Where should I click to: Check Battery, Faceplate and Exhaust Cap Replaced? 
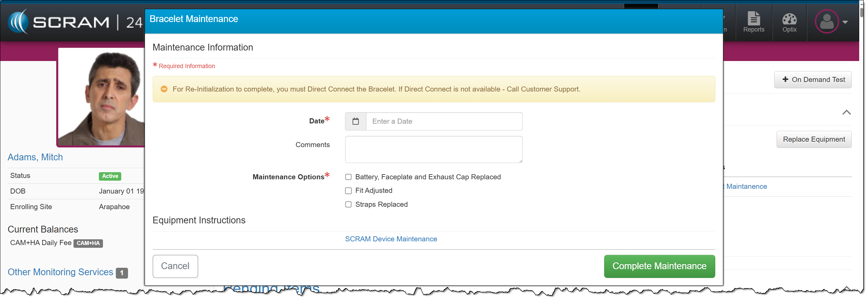[348, 177]
